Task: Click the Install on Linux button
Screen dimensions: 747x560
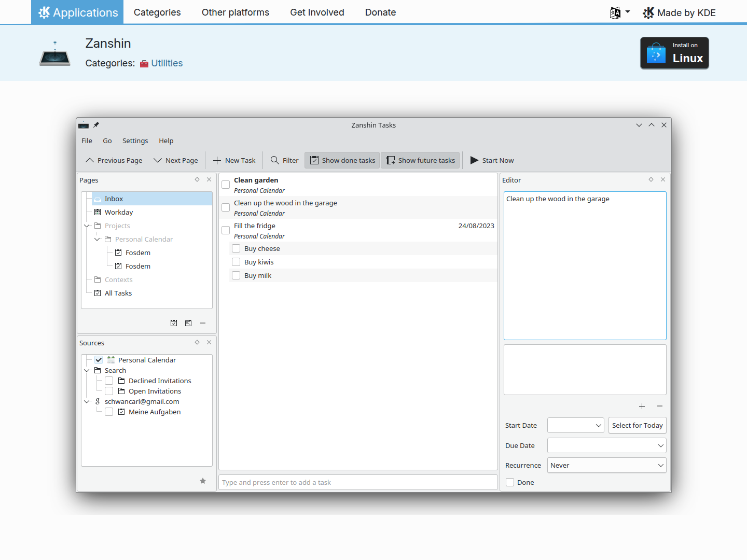Action: 674,53
